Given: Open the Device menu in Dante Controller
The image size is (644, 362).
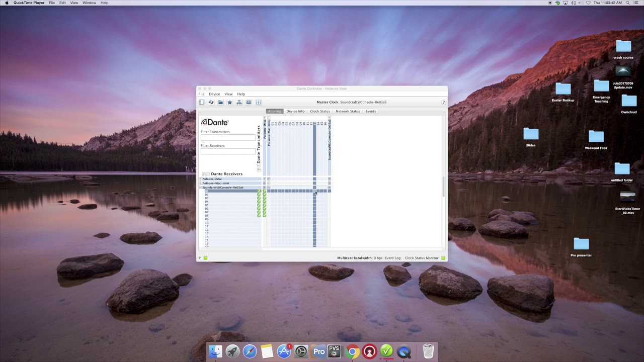Looking at the screenshot, I should [x=214, y=94].
